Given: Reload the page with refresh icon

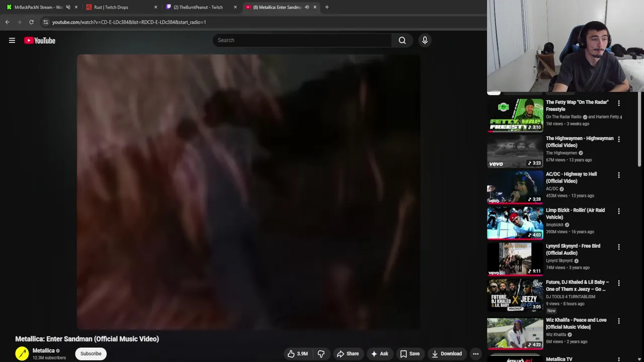Looking at the screenshot, I should pos(31,22).
